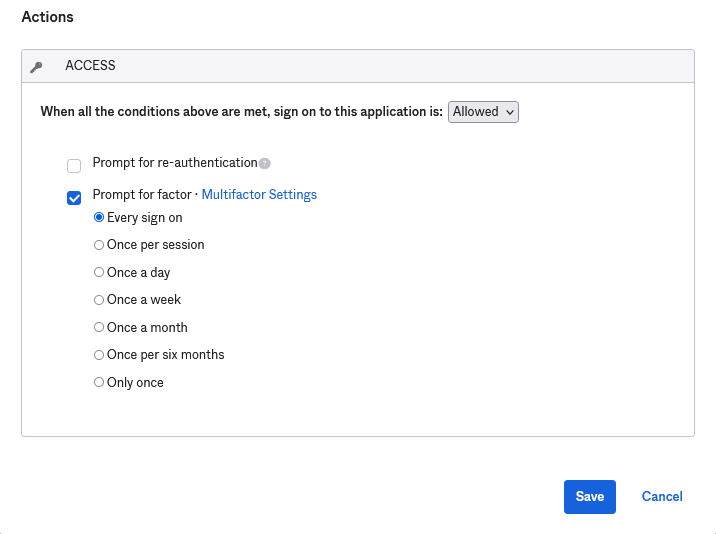Click the 'Prompt for factor' label text
716x534 pixels.
[142, 195]
